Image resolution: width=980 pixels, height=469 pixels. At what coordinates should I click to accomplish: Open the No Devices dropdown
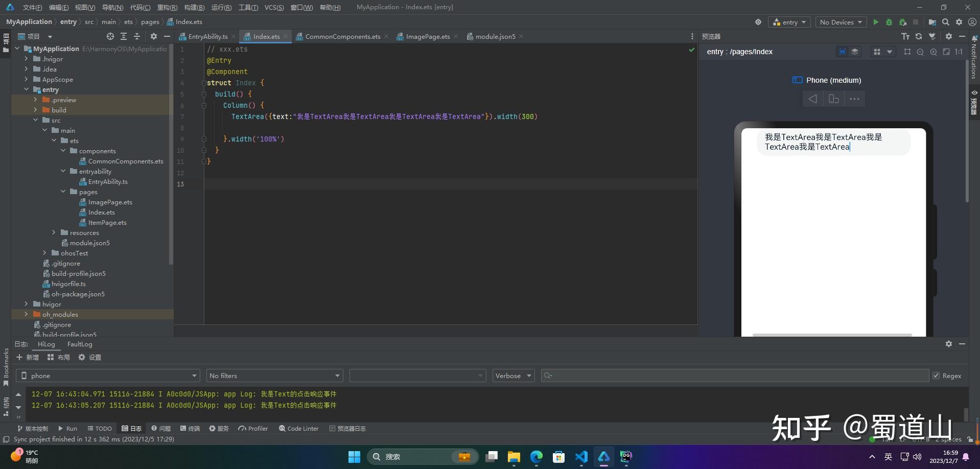click(x=841, y=22)
